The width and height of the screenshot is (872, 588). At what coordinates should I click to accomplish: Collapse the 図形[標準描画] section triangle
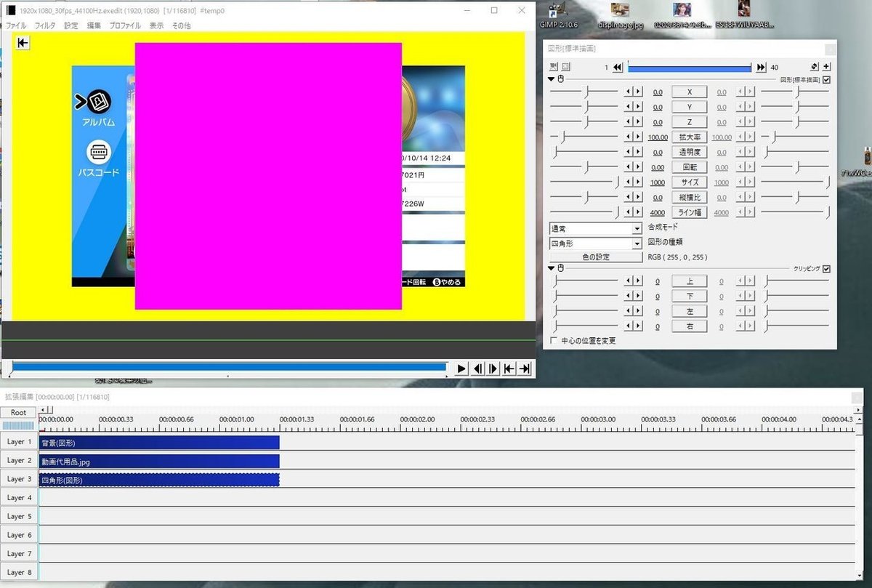[552, 78]
